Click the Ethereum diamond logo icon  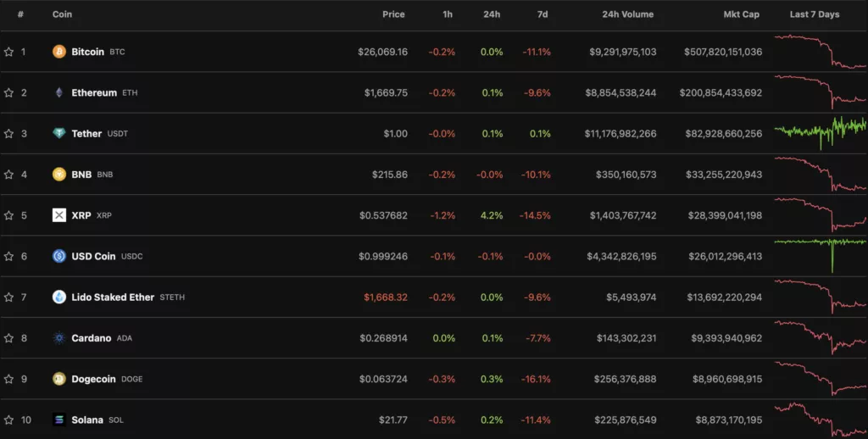click(59, 92)
